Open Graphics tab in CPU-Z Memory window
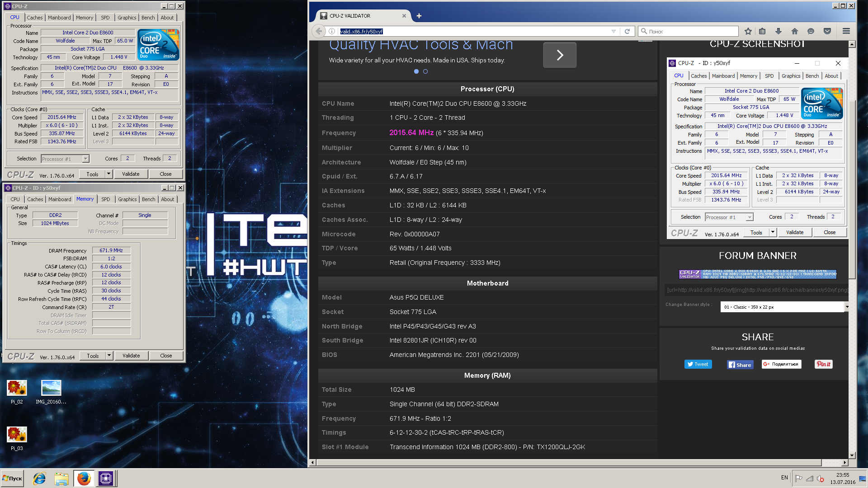Screen dimensions: 868x488 [127, 199]
